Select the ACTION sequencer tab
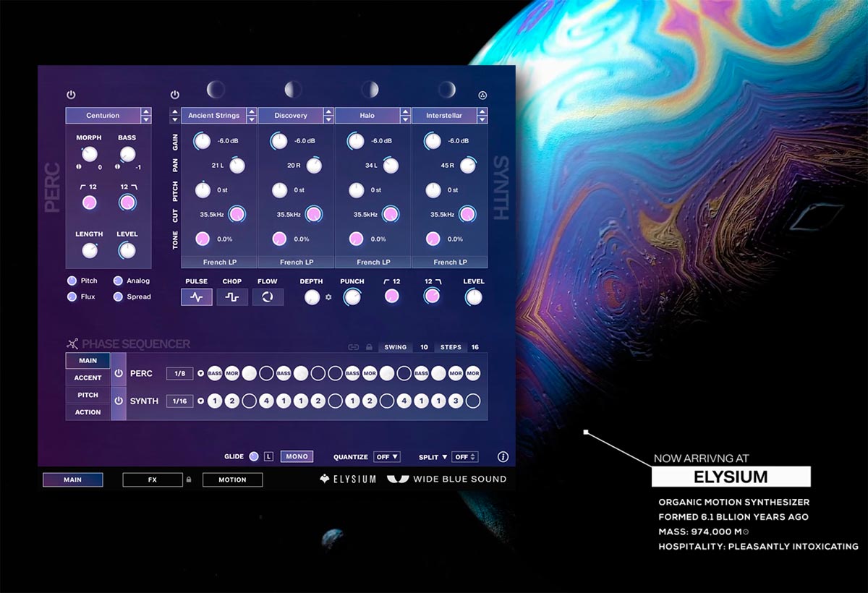 pos(88,412)
